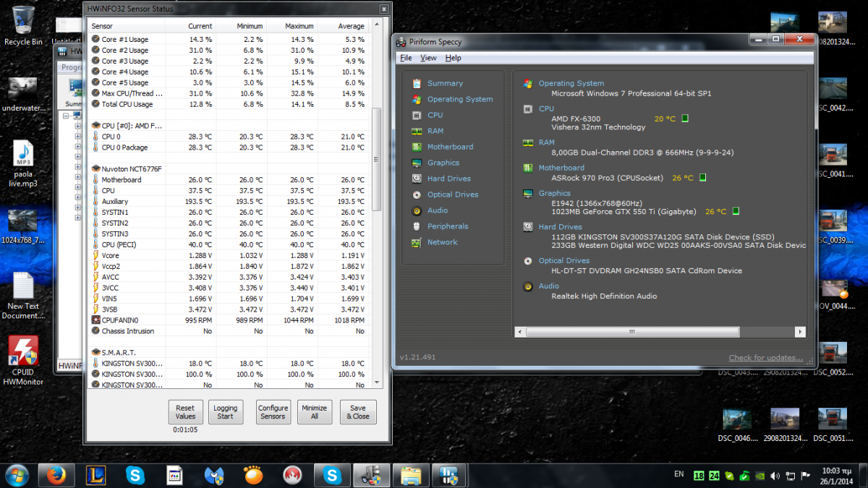Open League of Legends taskbar icon
868x488 pixels.
(96, 475)
